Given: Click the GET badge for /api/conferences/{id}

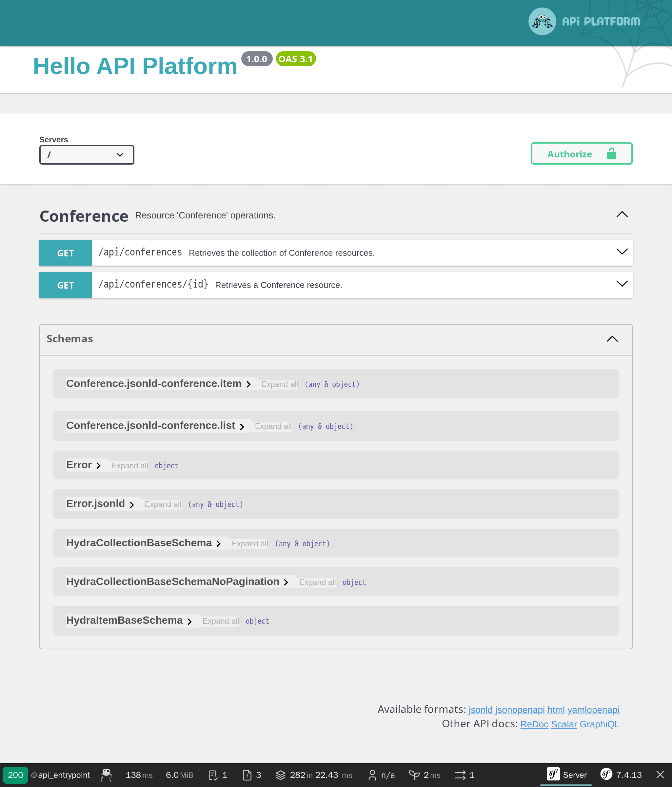Looking at the screenshot, I should [65, 285].
